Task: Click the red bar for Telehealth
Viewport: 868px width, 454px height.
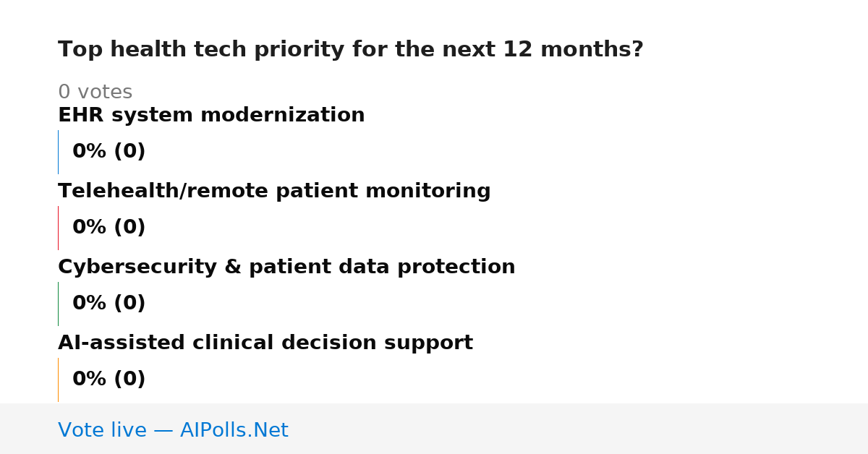Action: pos(58,228)
